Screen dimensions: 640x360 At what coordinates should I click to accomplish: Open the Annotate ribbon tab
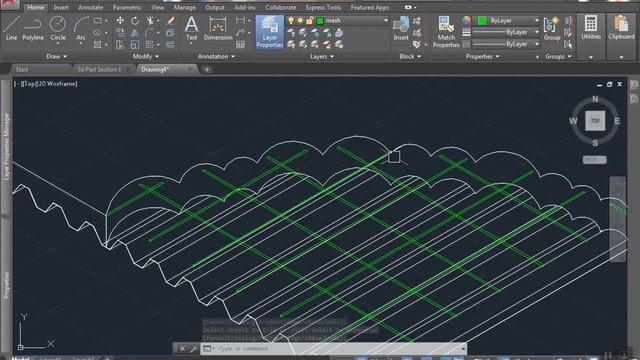pyautogui.click(x=91, y=7)
